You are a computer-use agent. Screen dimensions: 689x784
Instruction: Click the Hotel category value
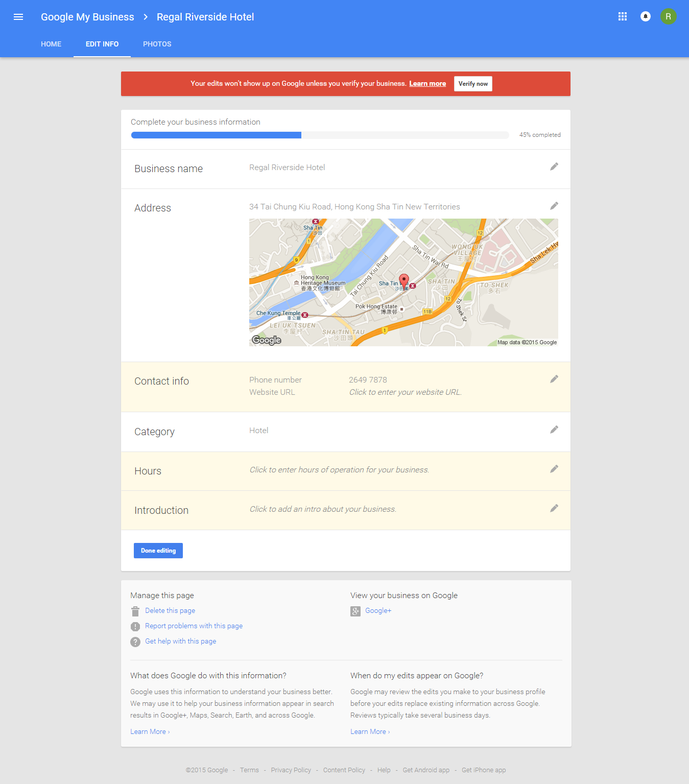click(259, 431)
